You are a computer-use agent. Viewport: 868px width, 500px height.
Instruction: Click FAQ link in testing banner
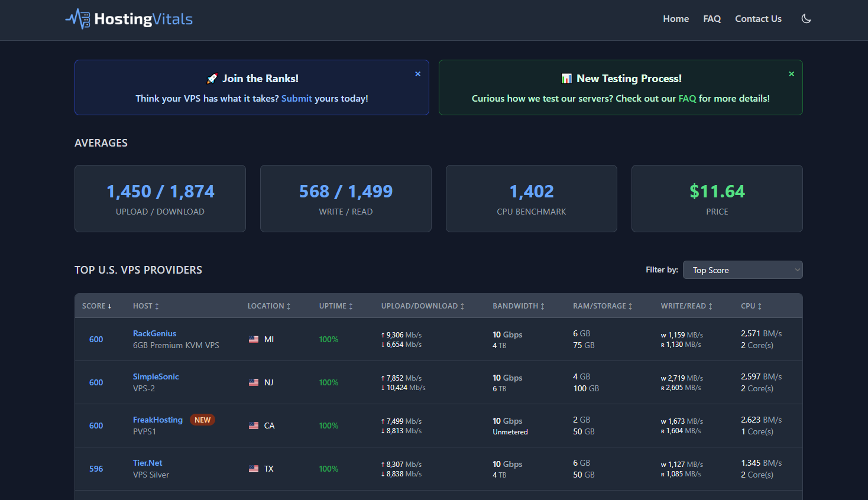[x=687, y=99]
